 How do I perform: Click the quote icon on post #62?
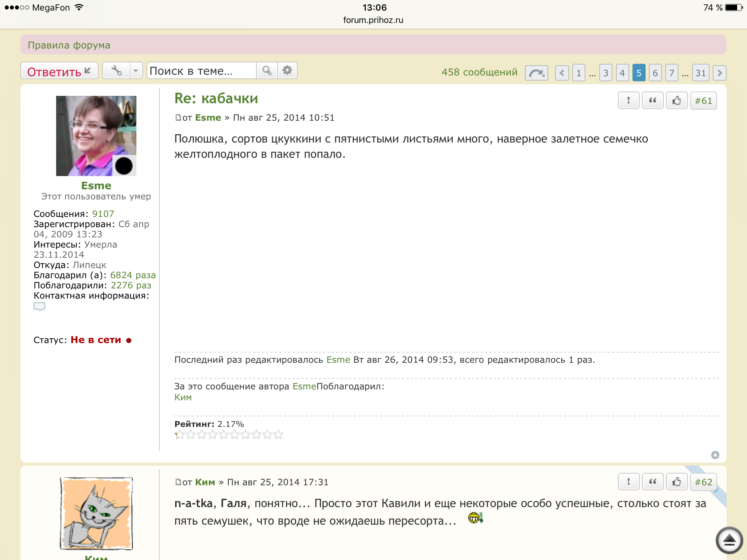[x=653, y=482]
